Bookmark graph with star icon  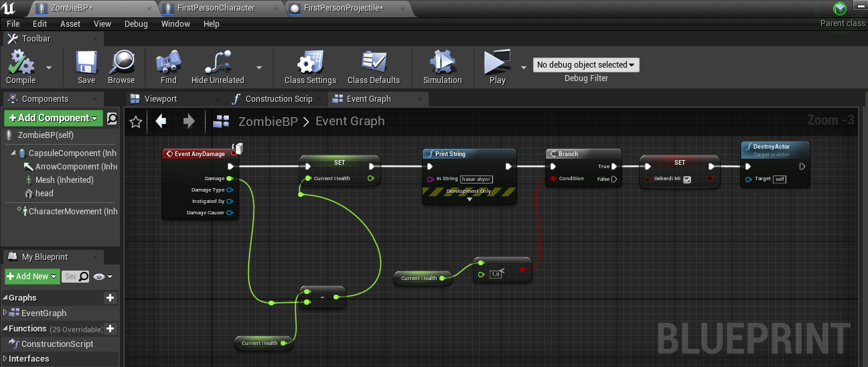coord(136,121)
